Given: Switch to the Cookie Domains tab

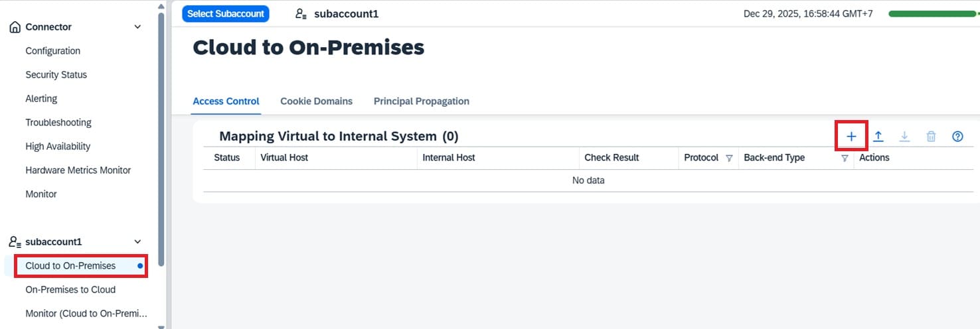Looking at the screenshot, I should 316,101.
